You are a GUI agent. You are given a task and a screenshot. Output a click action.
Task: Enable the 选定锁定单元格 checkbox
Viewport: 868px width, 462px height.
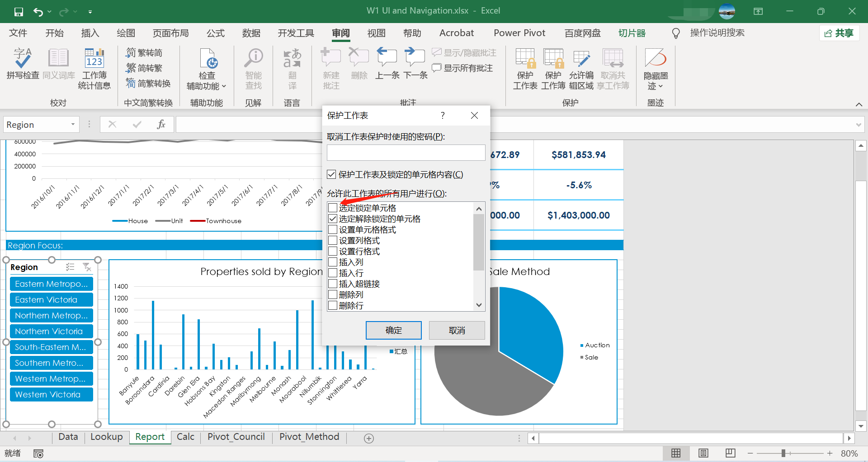(333, 208)
